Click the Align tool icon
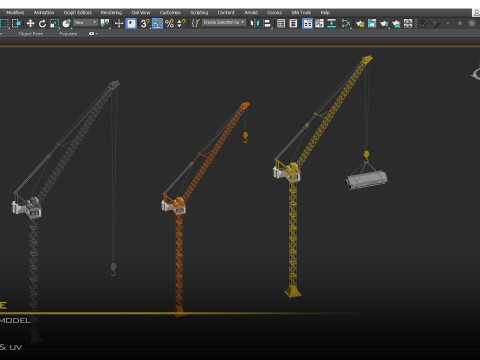Viewport: 480px width, 360px height. (267, 23)
